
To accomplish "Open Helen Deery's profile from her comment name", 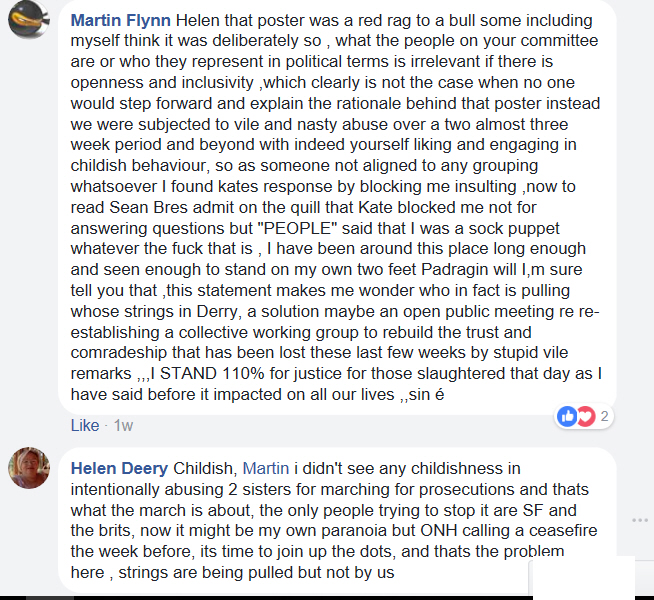I will point(119,468).
